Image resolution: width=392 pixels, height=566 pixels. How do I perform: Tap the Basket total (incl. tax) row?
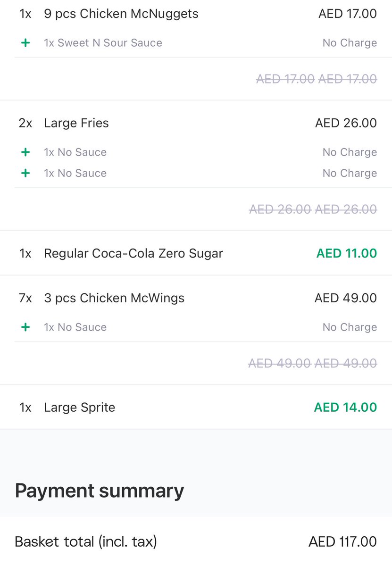(x=196, y=541)
